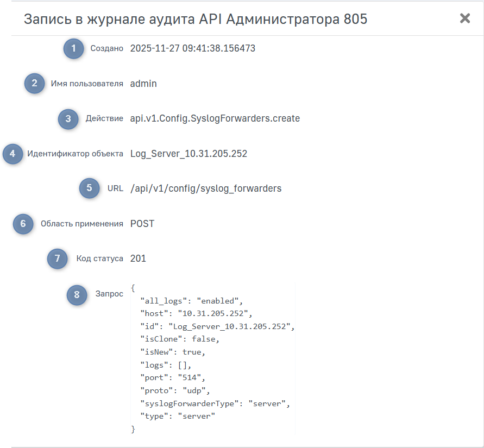Select the "proto": "udp" JSON line
This screenshot has width=484, height=448.
174,390
